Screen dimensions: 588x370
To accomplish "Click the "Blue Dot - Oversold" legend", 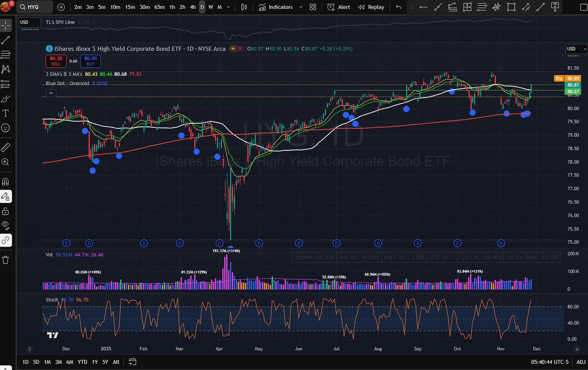I will pyautogui.click(x=67, y=84).
